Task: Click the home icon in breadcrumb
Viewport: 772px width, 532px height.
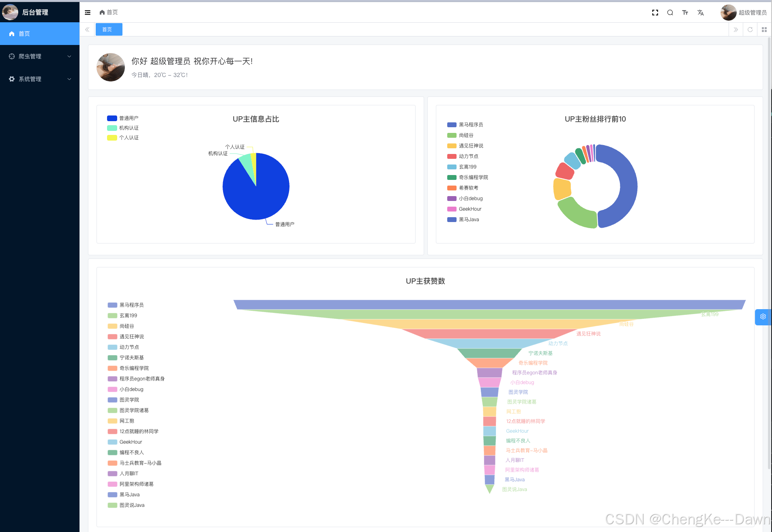Action: 102,13
